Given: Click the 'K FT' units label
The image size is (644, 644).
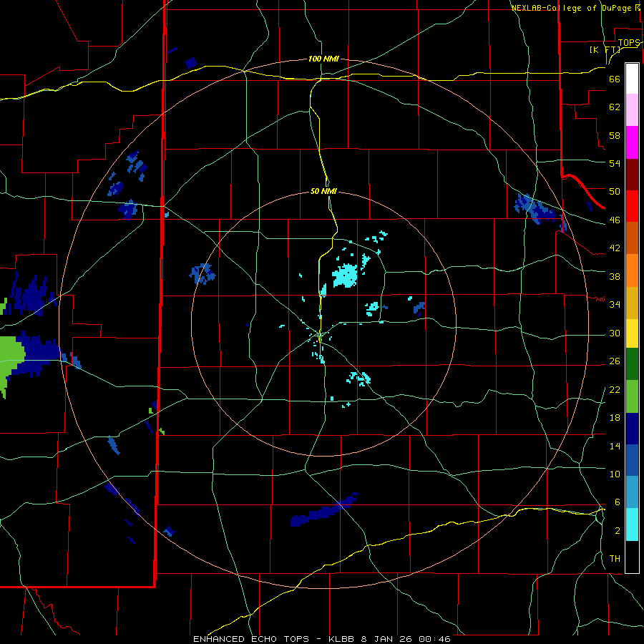Looking at the screenshot, I should point(605,49).
